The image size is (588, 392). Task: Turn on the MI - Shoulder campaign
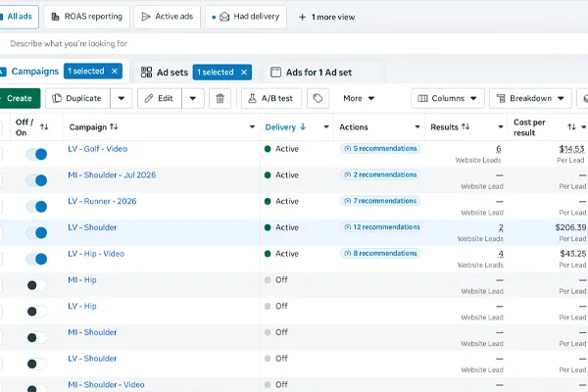(36, 338)
